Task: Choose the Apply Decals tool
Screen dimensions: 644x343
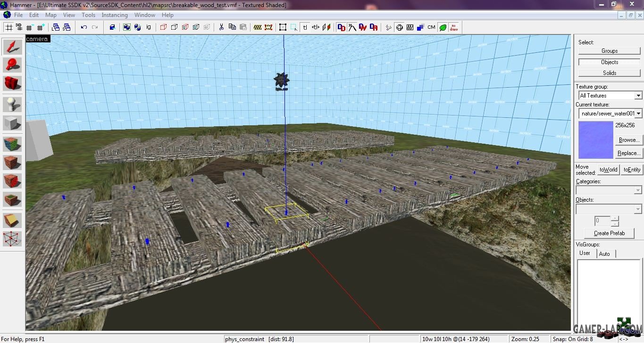Action: point(12,181)
